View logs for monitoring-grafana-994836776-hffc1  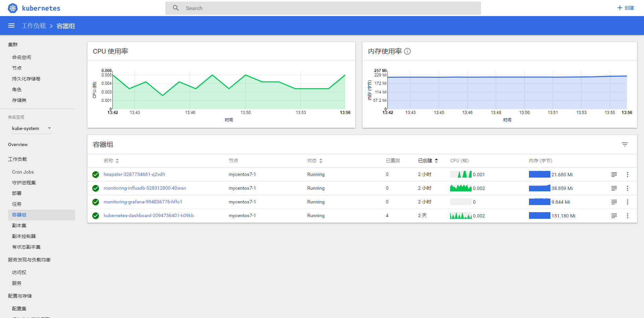(x=614, y=202)
